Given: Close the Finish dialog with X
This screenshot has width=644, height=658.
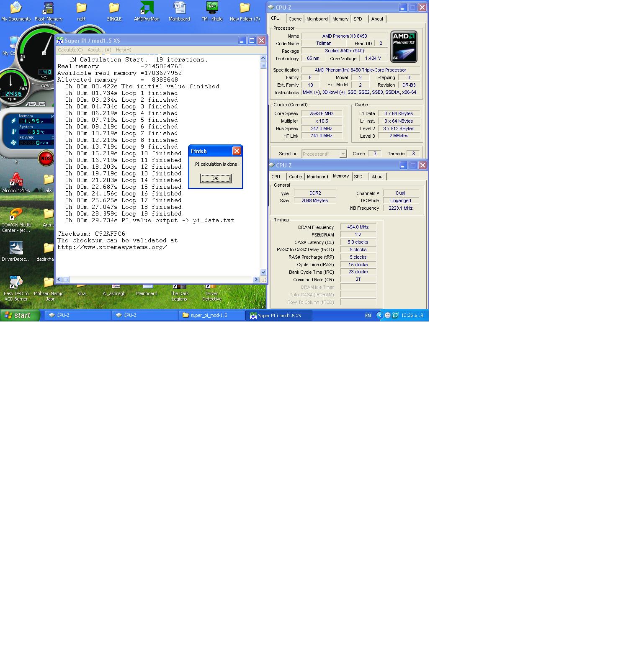Looking at the screenshot, I should coord(237,151).
